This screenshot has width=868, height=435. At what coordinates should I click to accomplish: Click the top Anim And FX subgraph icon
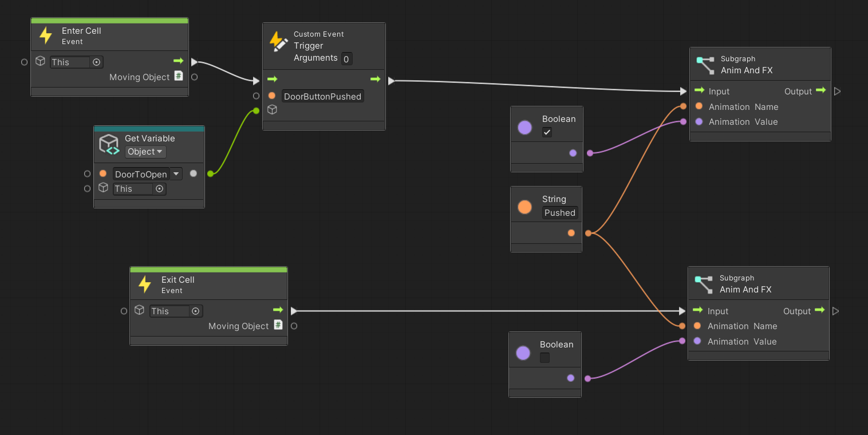[x=705, y=65]
